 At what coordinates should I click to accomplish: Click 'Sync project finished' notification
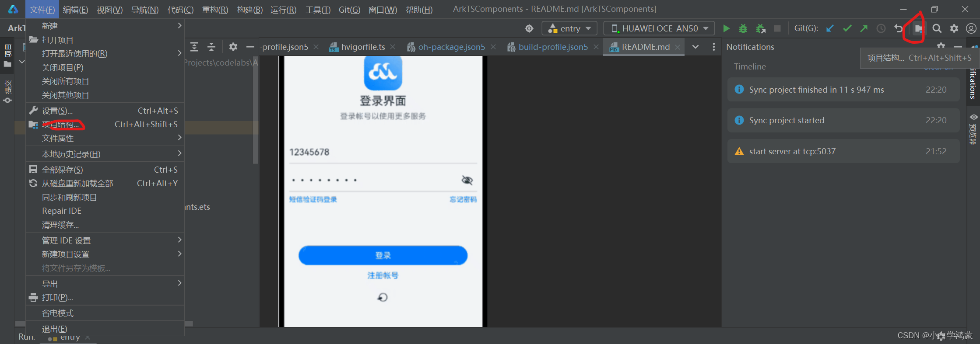click(x=843, y=90)
